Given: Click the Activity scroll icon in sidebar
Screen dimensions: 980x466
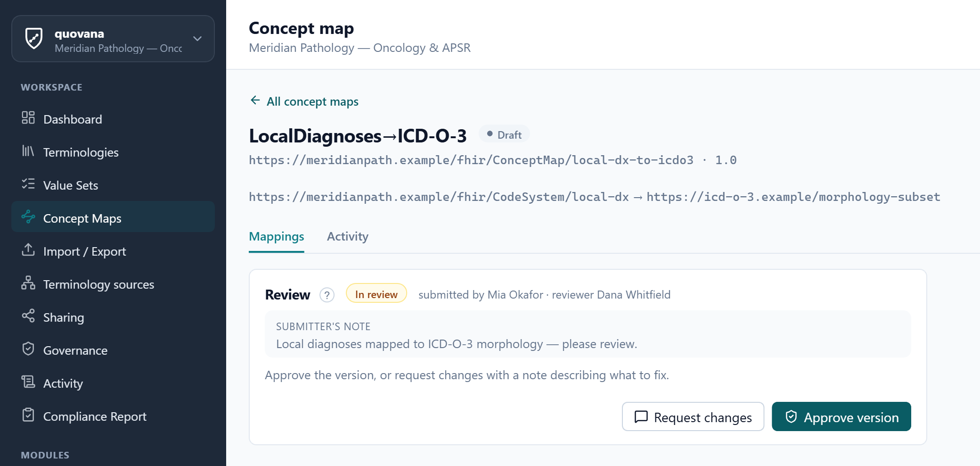Looking at the screenshot, I should tap(28, 382).
